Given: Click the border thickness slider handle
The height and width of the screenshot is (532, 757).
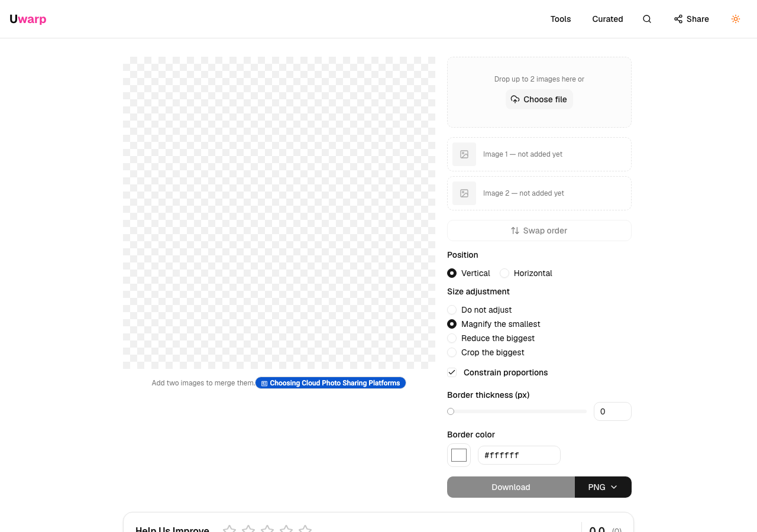Looking at the screenshot, I should click(451, 411).
